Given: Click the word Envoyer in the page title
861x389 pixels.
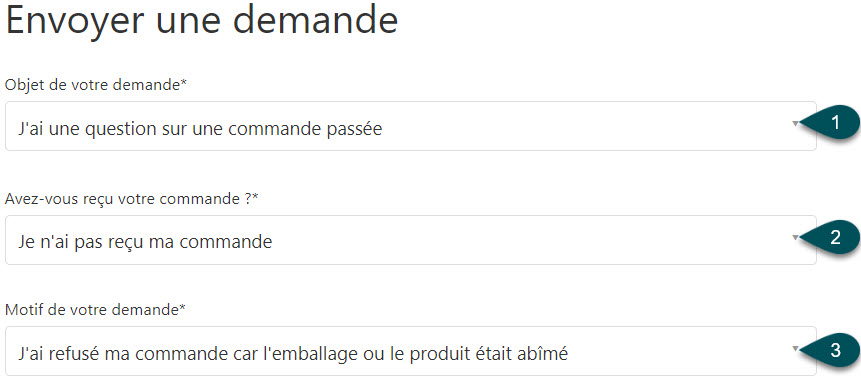Looking at the screenshot, I should point(76,21).
